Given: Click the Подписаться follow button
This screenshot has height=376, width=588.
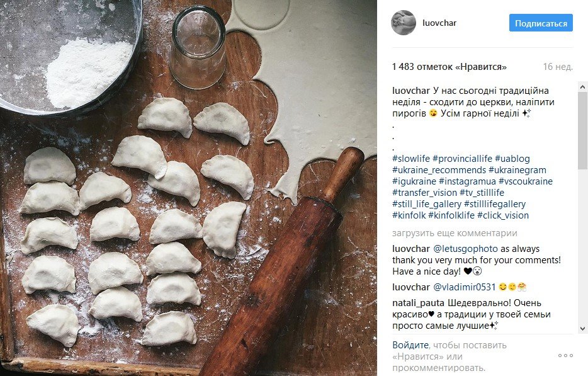Looking at the screenshot, I should point(541,23).
